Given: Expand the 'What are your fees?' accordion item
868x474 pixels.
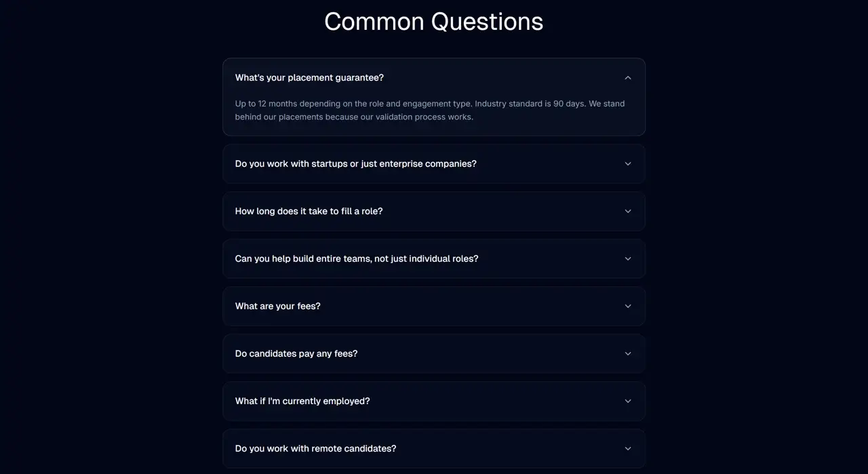Looking at the screenshot, I should click(x=434, y=306).
